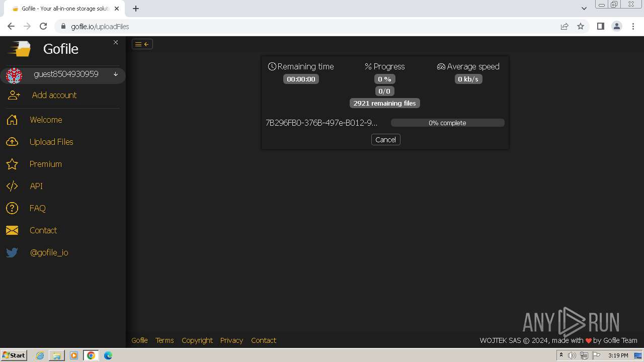Reload the page with refresh icon
The height and width of the screenshot is (362, 644).
(x=43, y=26)
